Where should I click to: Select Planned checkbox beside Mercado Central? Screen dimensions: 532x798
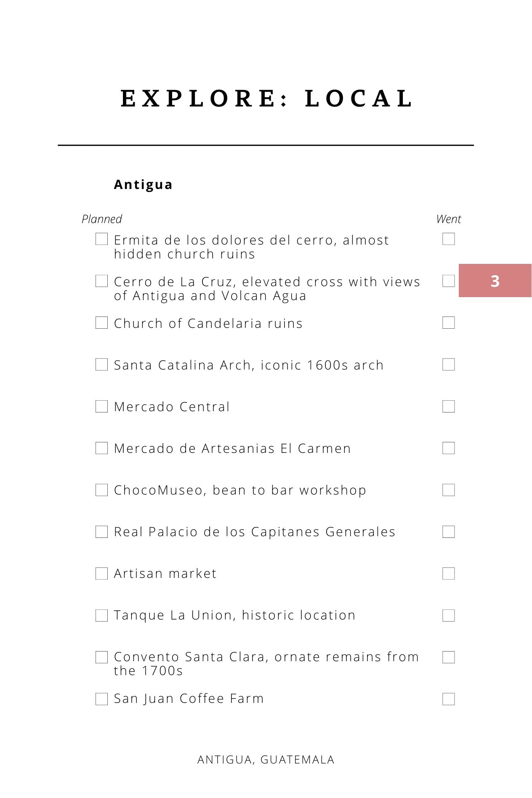click(x=101, y=406)
